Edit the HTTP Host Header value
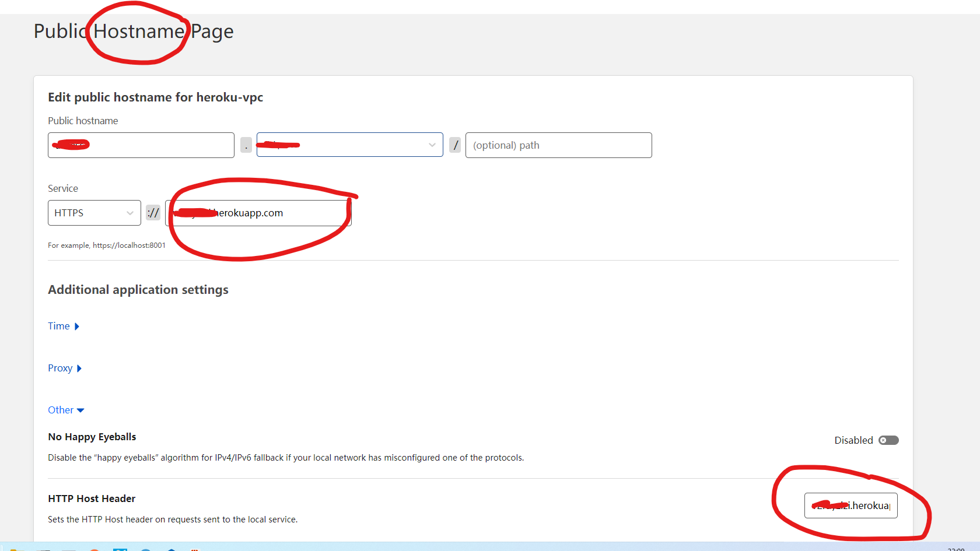This screenshot has width=980, height=551. (x=850, y=506)
